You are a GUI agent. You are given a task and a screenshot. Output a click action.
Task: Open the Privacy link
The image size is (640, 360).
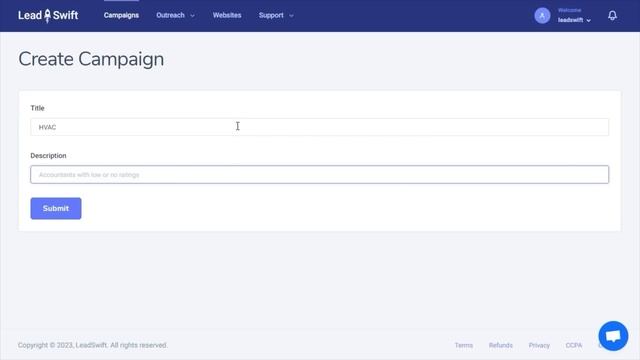pyautogui.click(x=539, y=345)
